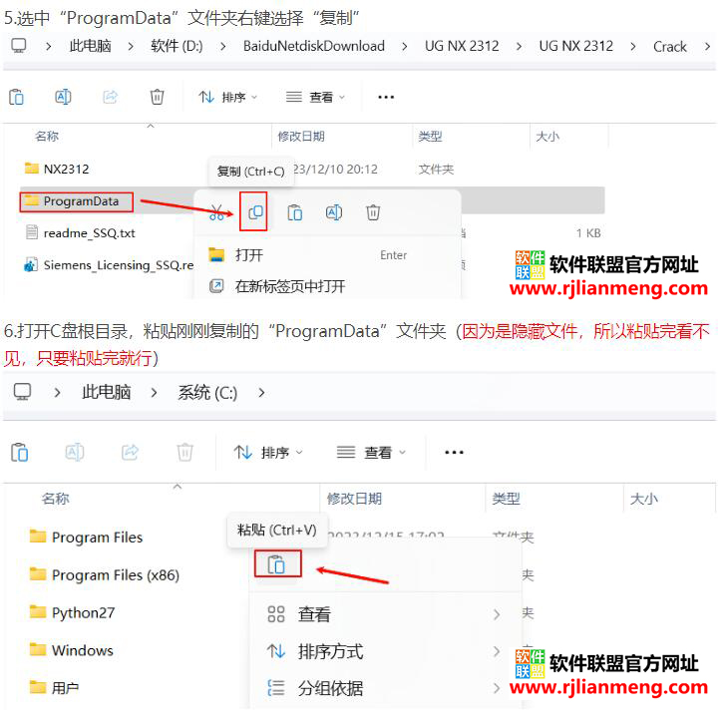728x723 pixels.
Task: Click the delete trash icon in context menu
Action: pyautogui.click(x=373, y=212)
